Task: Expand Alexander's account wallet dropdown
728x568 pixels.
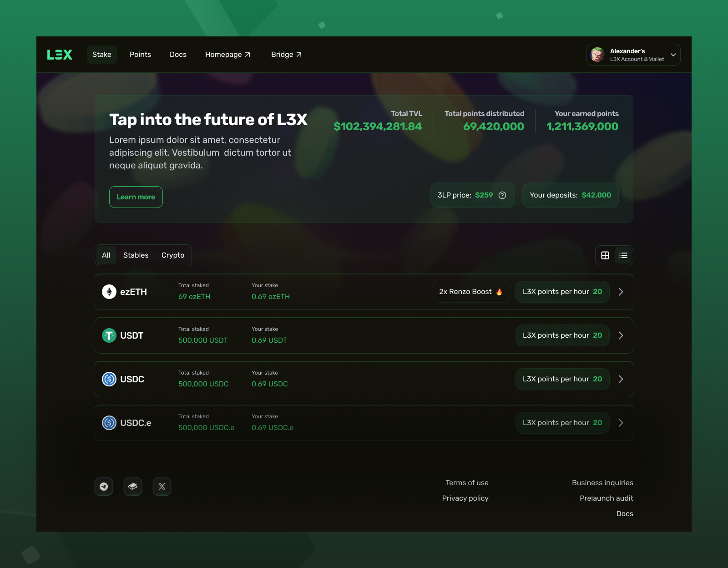Action: (x=673, y=55)
